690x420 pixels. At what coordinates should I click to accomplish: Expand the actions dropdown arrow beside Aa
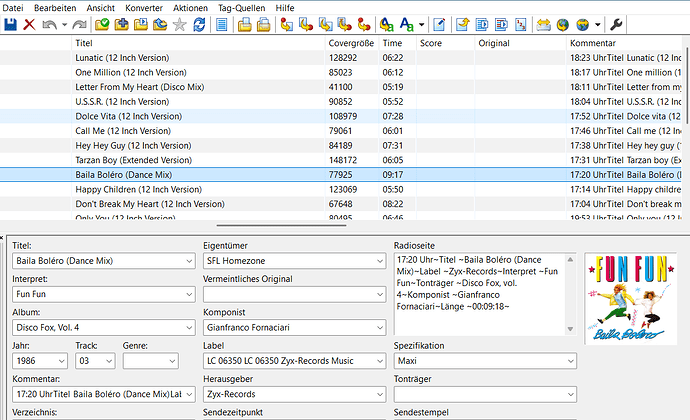click(x=422, y=25)
